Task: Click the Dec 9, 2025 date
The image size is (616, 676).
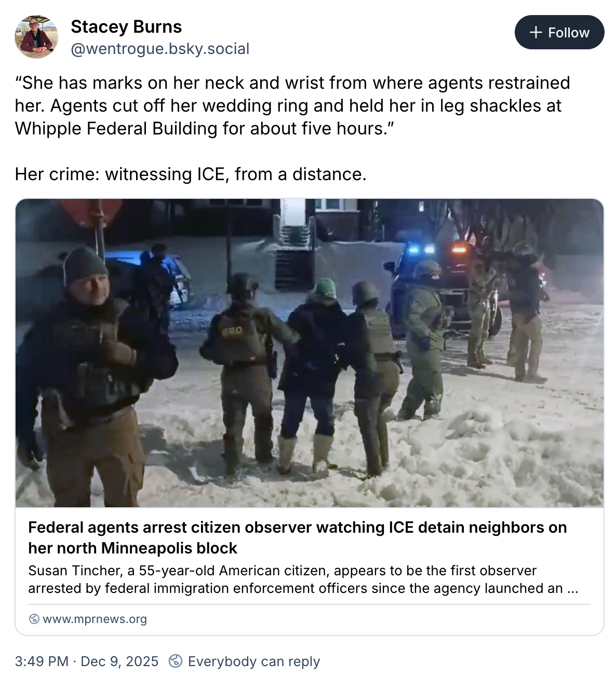Action: (119, 661)
